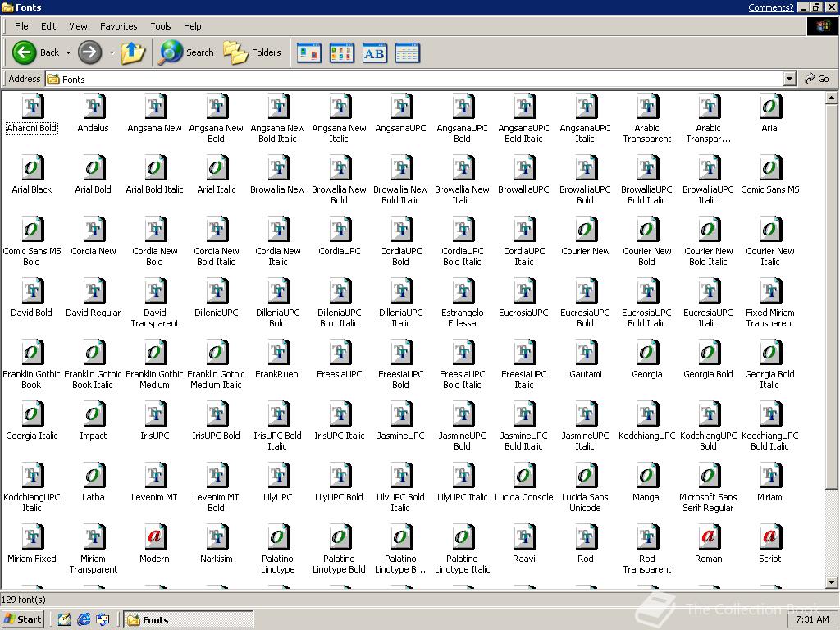The height and width of the screenshot is (630, 840).
Task: Select the Georgia font icon
Action: pyautogui.click(x=647, y=353)
